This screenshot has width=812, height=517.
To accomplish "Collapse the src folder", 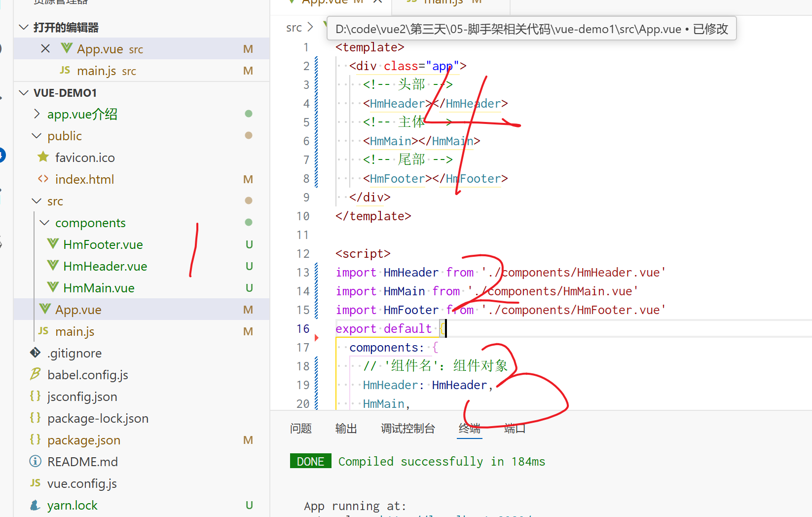I will click(x=37, y=201).
